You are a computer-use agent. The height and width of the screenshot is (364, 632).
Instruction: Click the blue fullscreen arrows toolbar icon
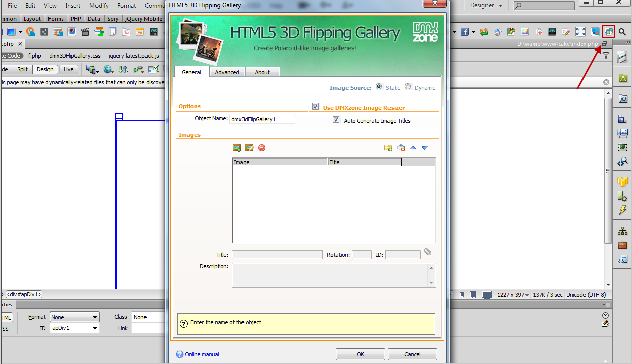click(581, 32)
